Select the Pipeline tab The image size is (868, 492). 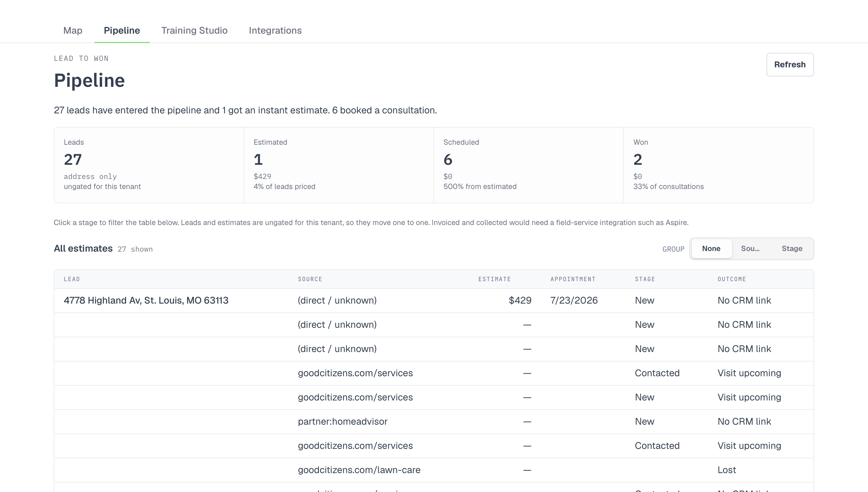click(x=122, y=30)
